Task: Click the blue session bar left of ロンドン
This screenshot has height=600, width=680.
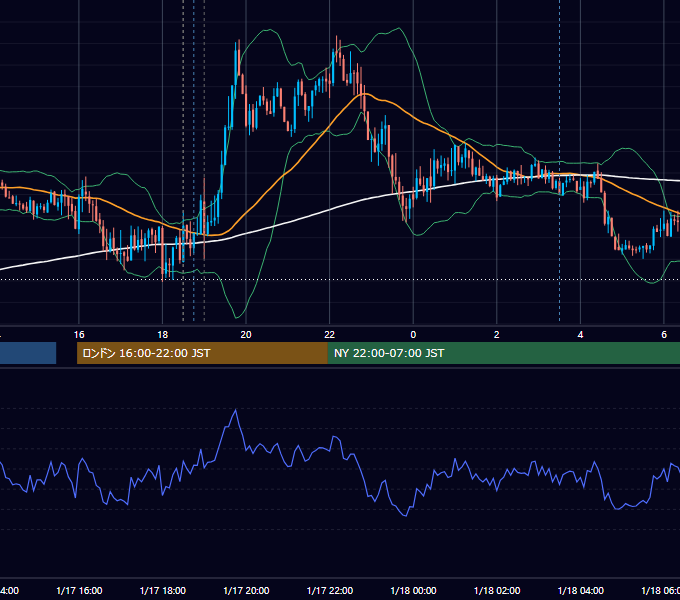Action: coord(28,353)
